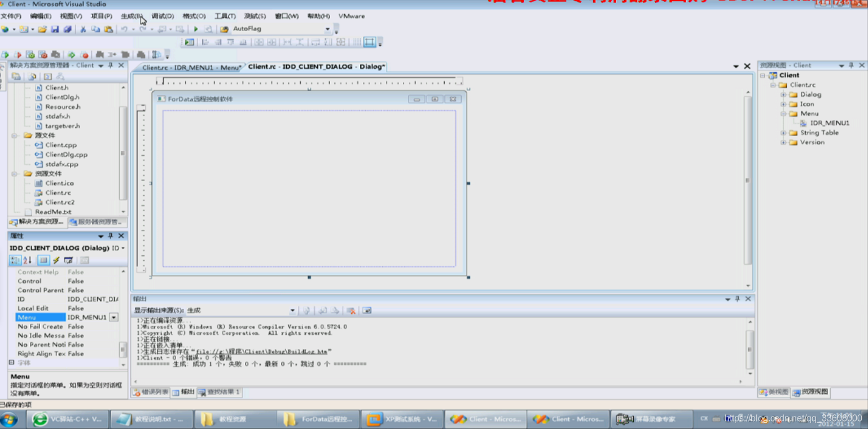
Task: Collapse the 资源文件 folder in Solution Explorer
Action: click(x=15, y=173)
